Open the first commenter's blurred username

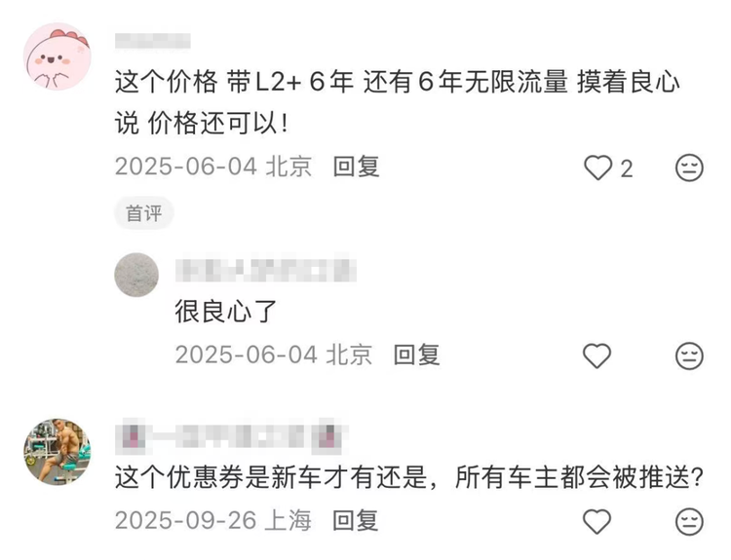[153, 41]
